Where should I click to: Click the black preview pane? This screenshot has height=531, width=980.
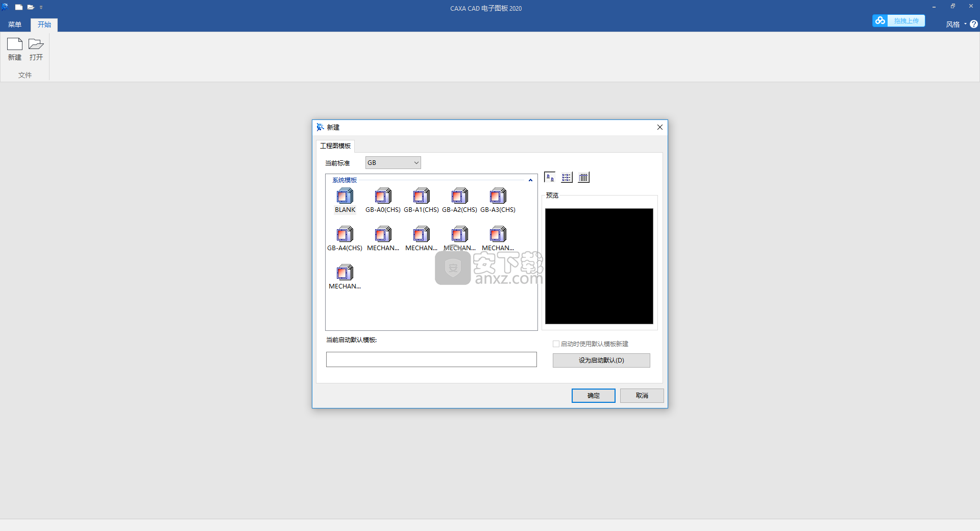coord(599,266)
